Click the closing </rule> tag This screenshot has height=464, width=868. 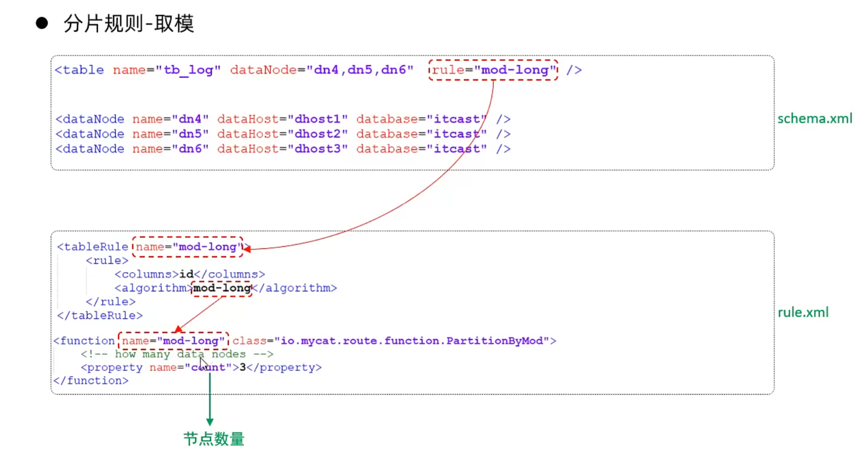[110, 302]
